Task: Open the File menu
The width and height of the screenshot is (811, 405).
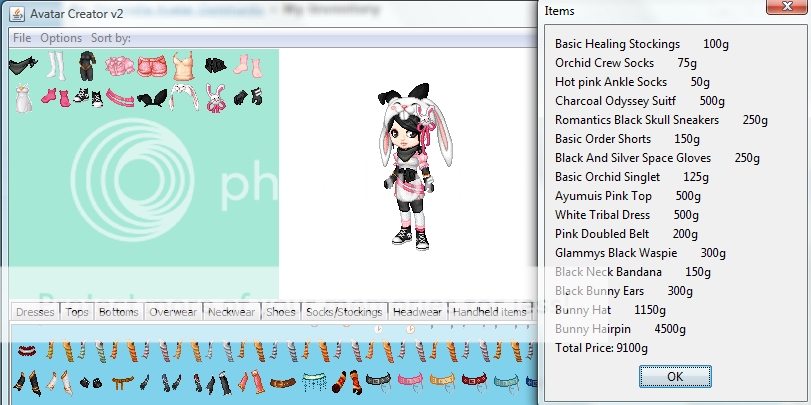Action: pyautogui.click(x=22, y=38)
